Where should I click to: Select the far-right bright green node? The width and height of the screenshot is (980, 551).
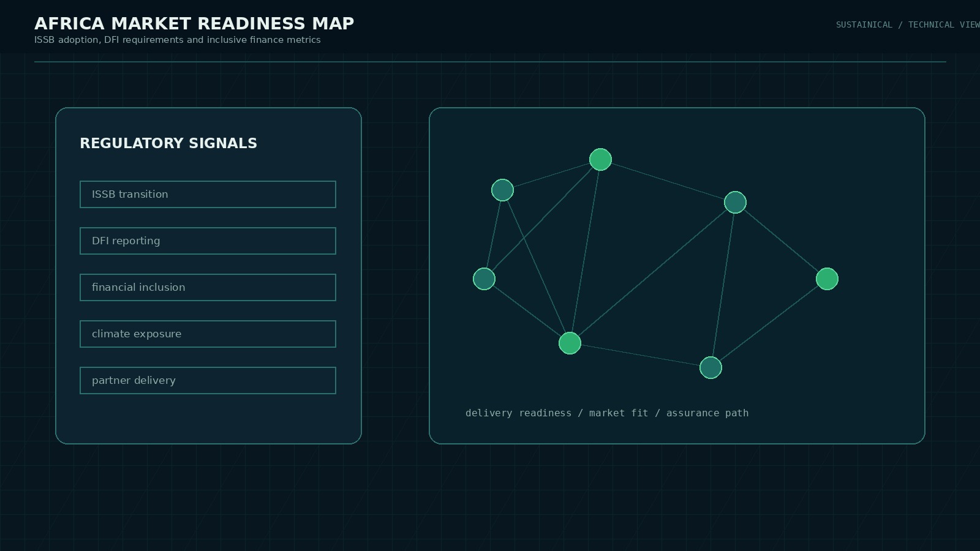point(827,279)
